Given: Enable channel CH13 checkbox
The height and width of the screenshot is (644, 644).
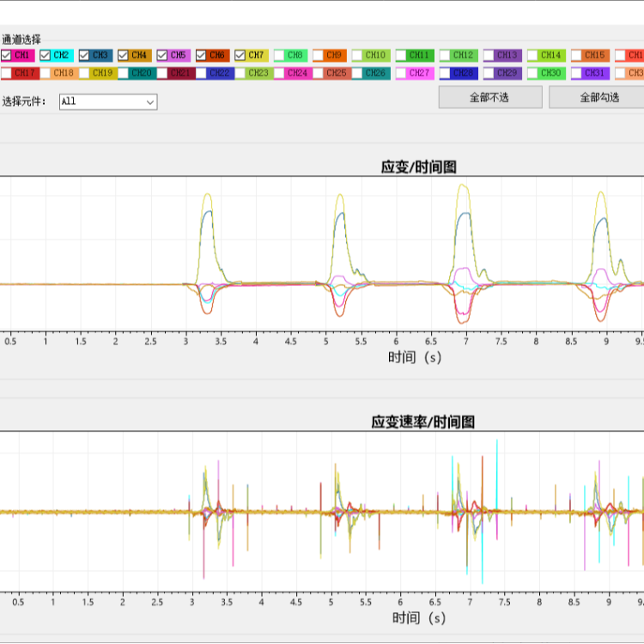Looking at the screenshot, I should pos(489,55).
